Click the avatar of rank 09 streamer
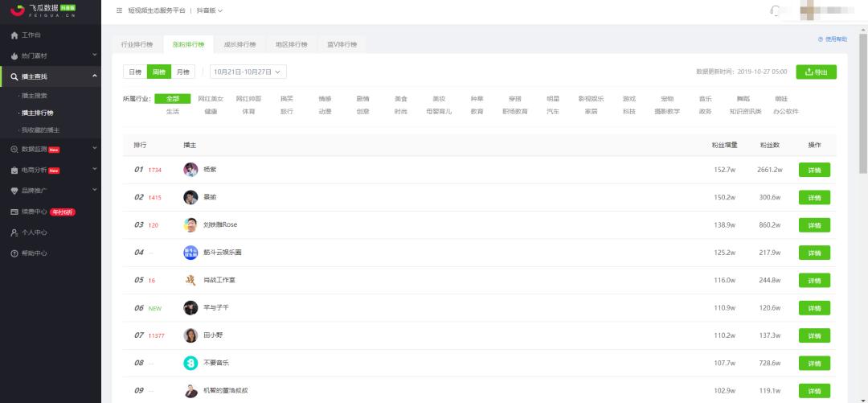The image size is (868, 403). (190, 391)
